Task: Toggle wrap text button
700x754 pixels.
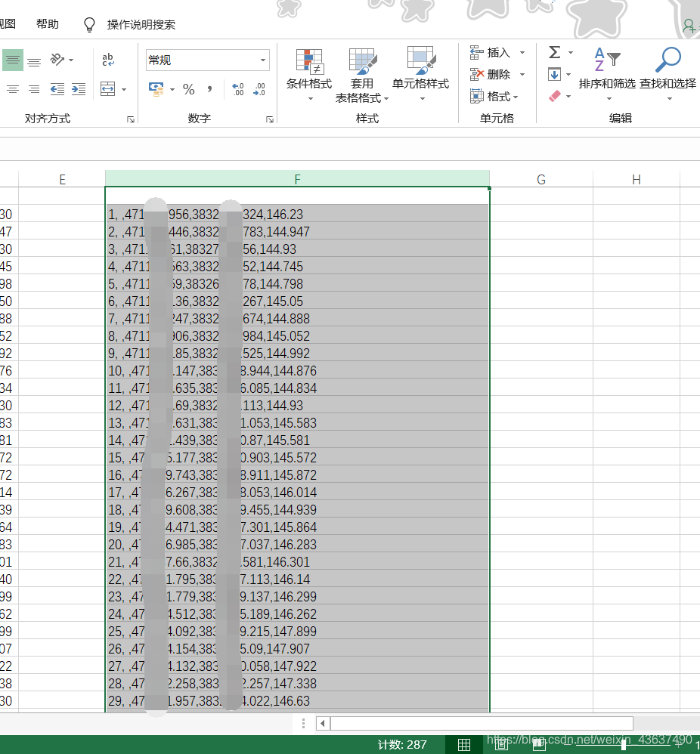Action: tap(108, 60)
